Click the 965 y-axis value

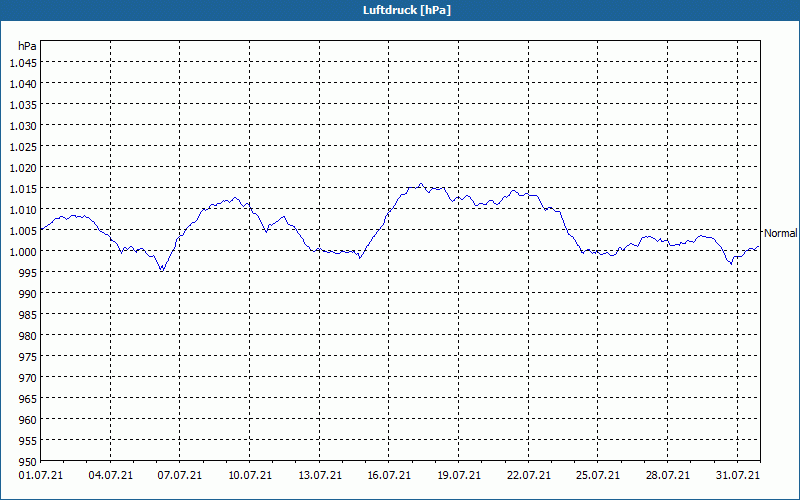(28, 398)
